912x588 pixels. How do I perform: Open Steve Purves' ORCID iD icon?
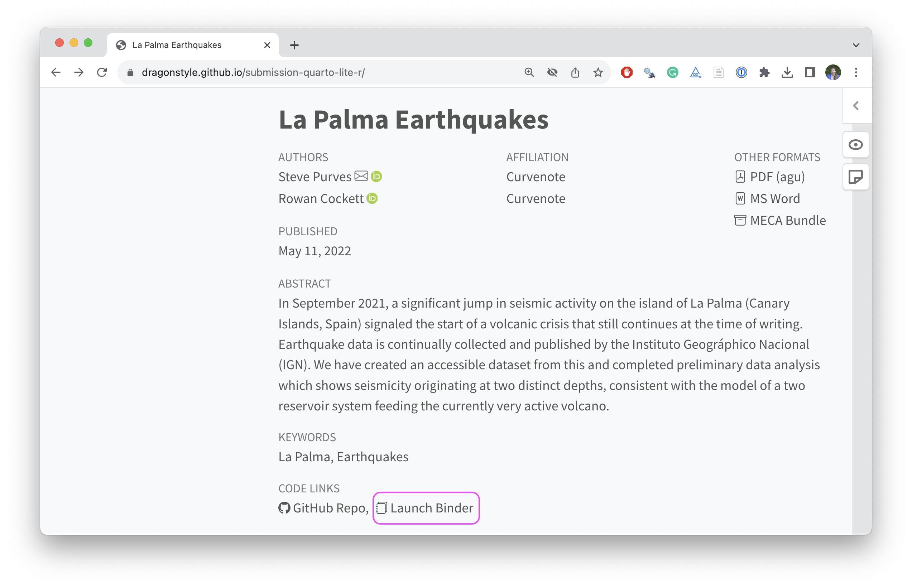[x=376, y=177]
